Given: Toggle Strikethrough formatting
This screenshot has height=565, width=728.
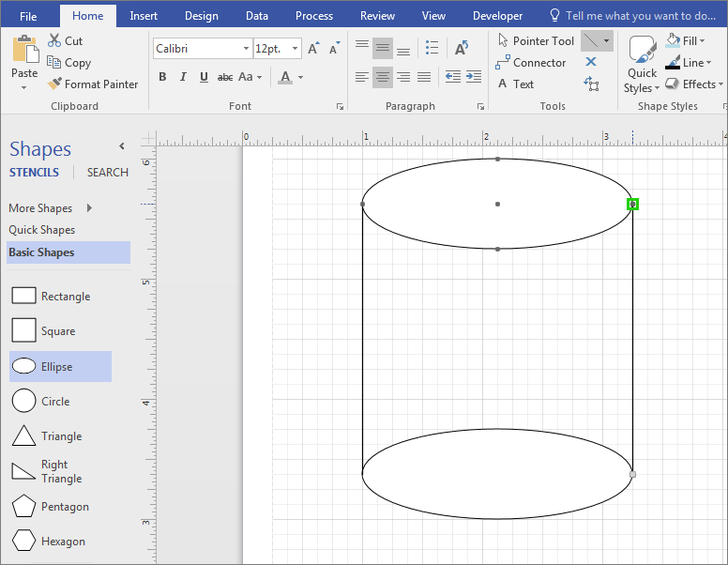Looking at the screenshot, I should 225,77.
